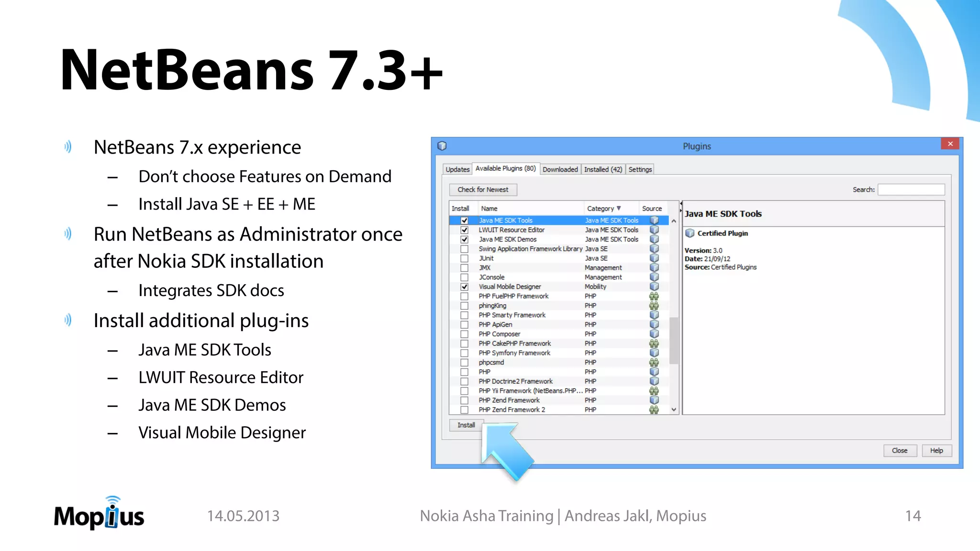Click source icon for Java ME SDK Tools row

[x=654, y=220]
